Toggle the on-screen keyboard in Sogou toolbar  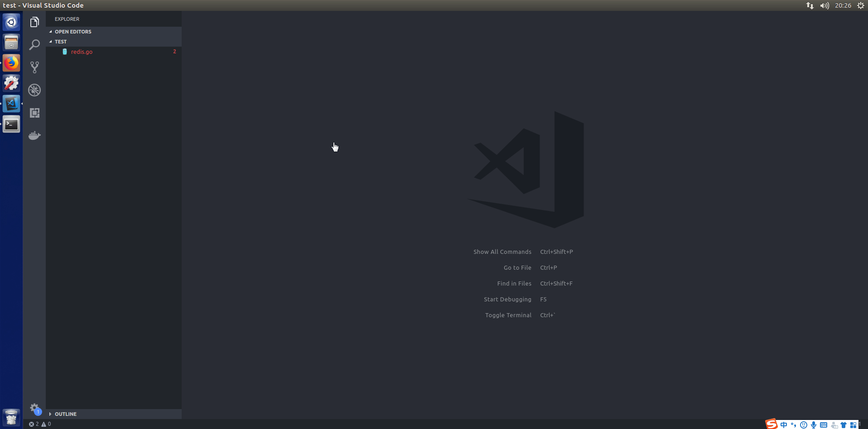tap(824, 424)
